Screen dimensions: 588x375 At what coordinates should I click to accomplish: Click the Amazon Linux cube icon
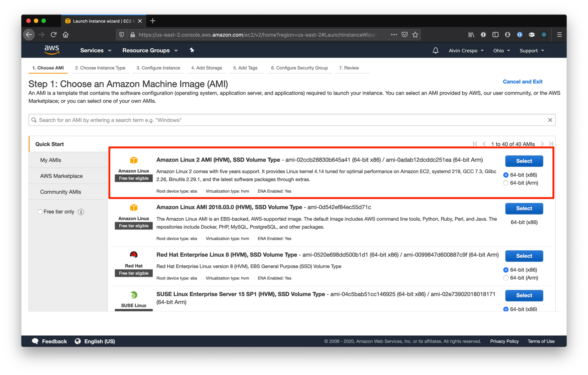point(133,160)
